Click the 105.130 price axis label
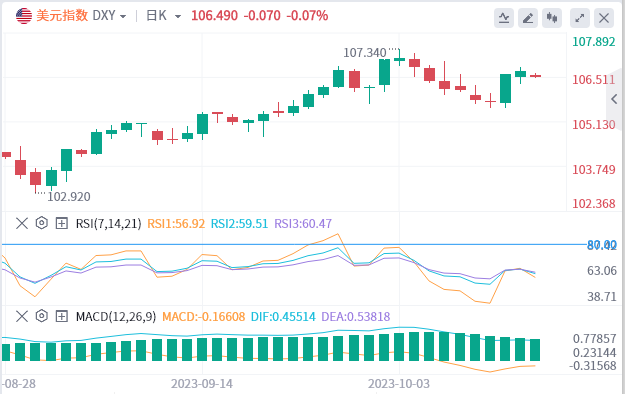The image size is (625, 394). (594, 125)
